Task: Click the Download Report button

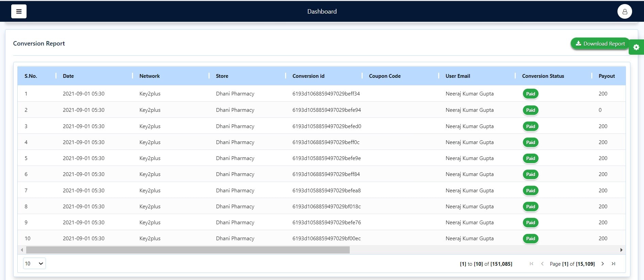Action: [x=600, y=43]
